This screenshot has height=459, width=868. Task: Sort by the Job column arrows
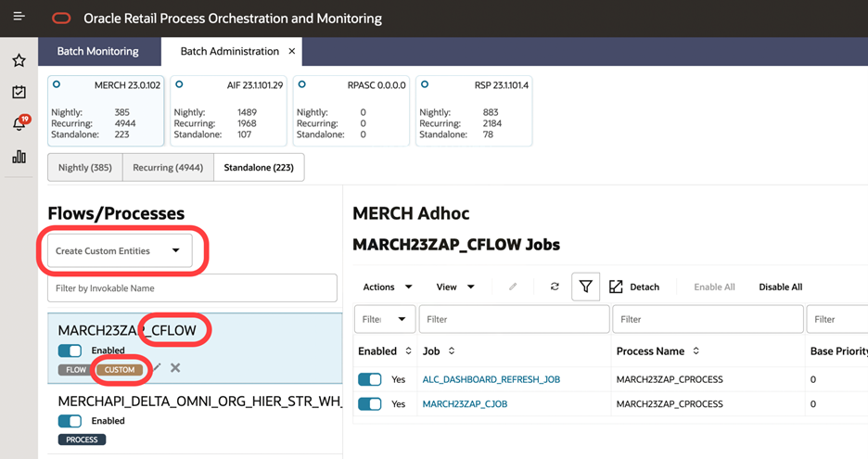point(452,351)
